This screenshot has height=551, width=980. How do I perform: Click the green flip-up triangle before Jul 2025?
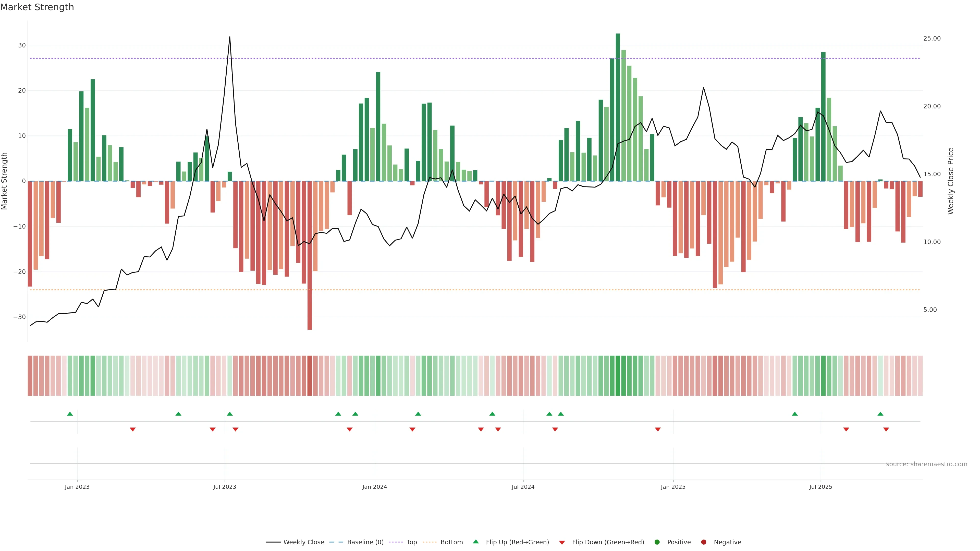(x=795, y=414)
